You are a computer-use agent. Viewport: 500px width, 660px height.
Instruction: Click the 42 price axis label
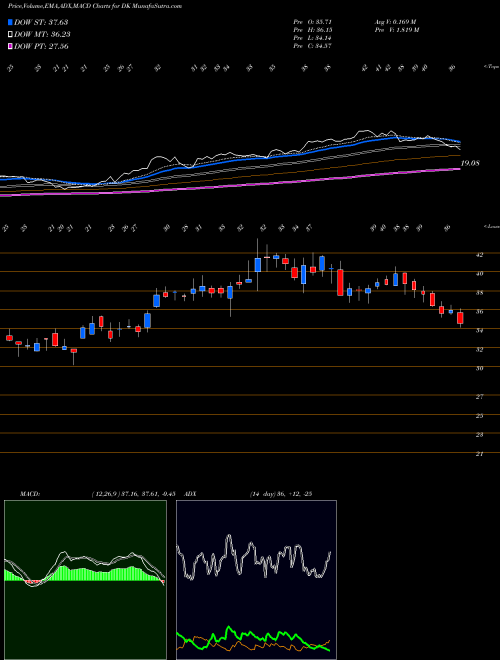pyautogui.click(x=479, y=255)
